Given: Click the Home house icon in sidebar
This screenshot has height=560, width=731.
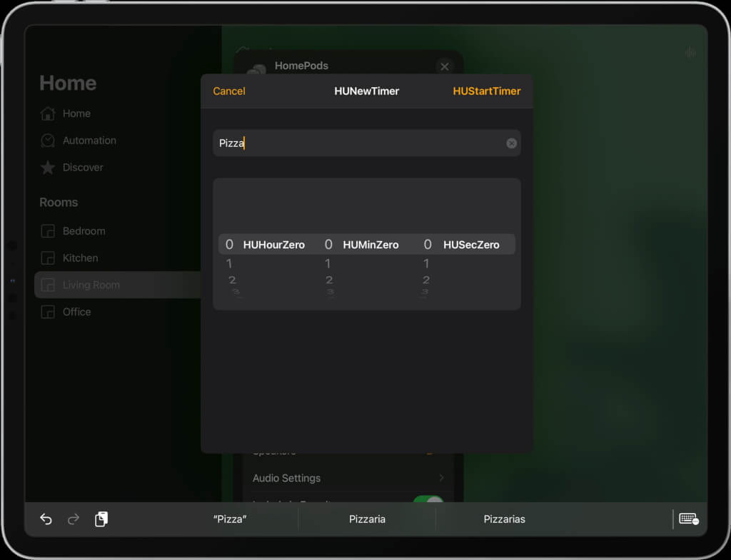Looking at the screenshot, I should pos(48,113).
